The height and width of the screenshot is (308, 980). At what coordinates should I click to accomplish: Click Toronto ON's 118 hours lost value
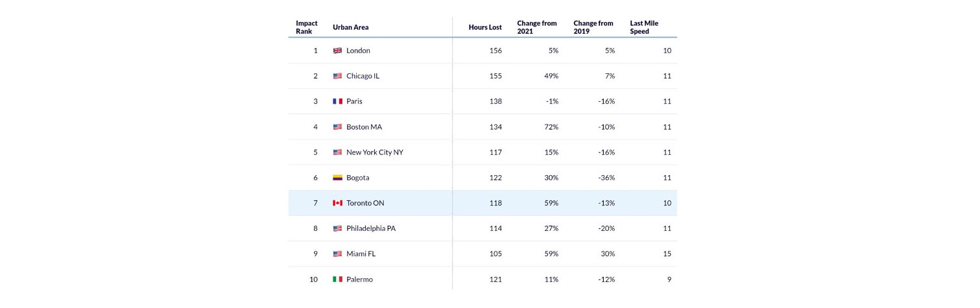coord(495,203)
